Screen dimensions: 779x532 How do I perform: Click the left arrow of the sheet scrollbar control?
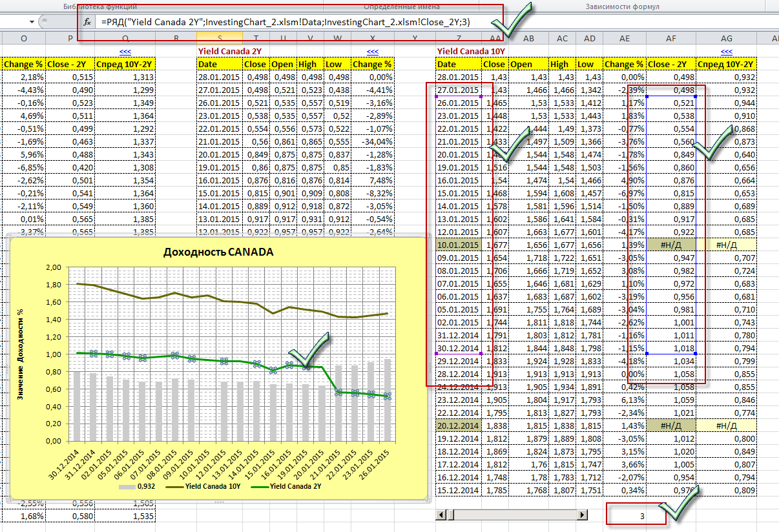442,515
